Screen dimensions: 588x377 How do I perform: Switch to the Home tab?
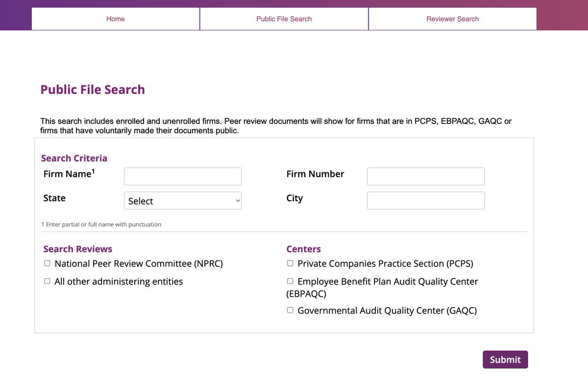[115, 19]
